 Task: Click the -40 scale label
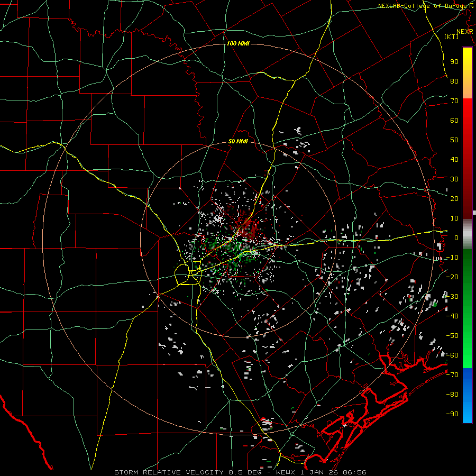[x=452, y=316]
